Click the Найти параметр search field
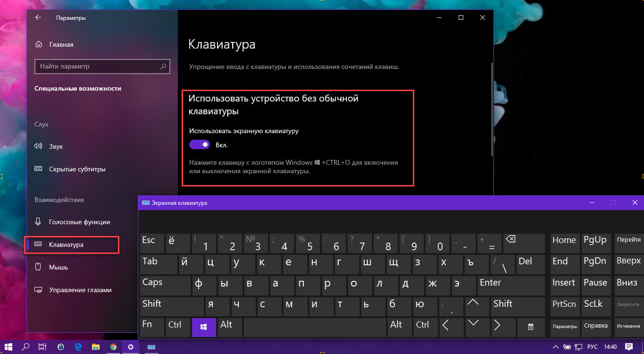The image size is (644, 354). (x=102, y=67)
